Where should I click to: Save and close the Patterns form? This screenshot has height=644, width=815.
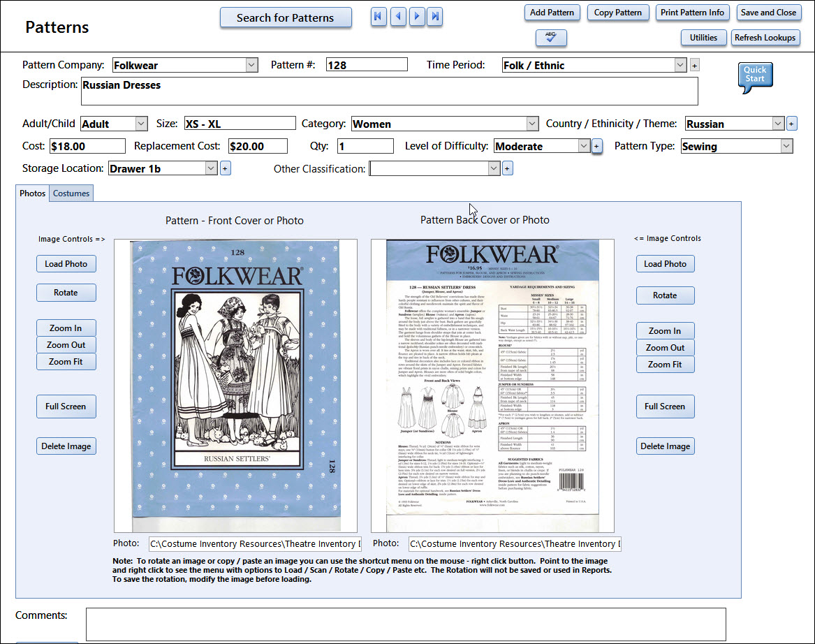[768, 13]
